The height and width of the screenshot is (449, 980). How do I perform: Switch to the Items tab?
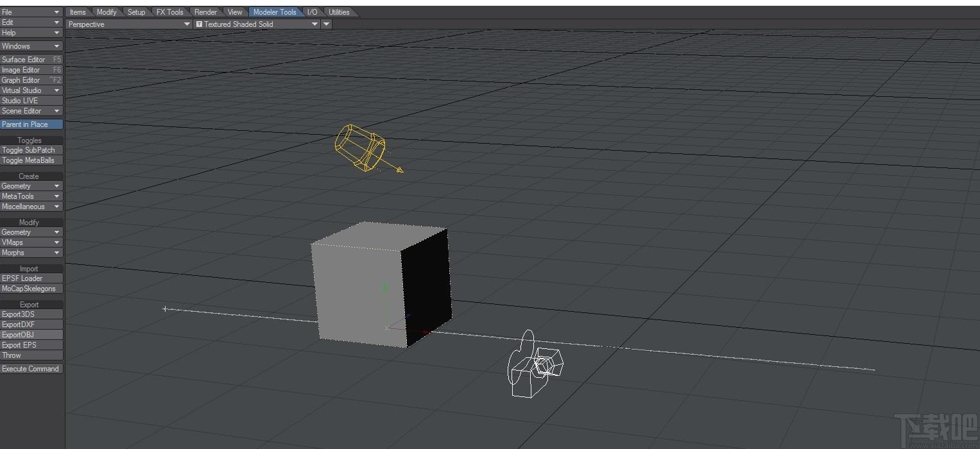pyautogui.click(x=78, y=12)
